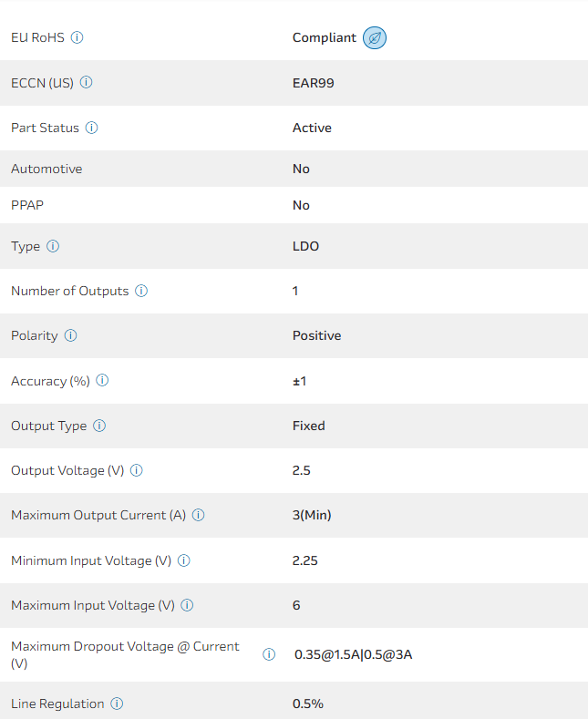Click the info icon next to EU RoHS
The image size is (588, 719).
pyautogui.click(x=77, y=37)
